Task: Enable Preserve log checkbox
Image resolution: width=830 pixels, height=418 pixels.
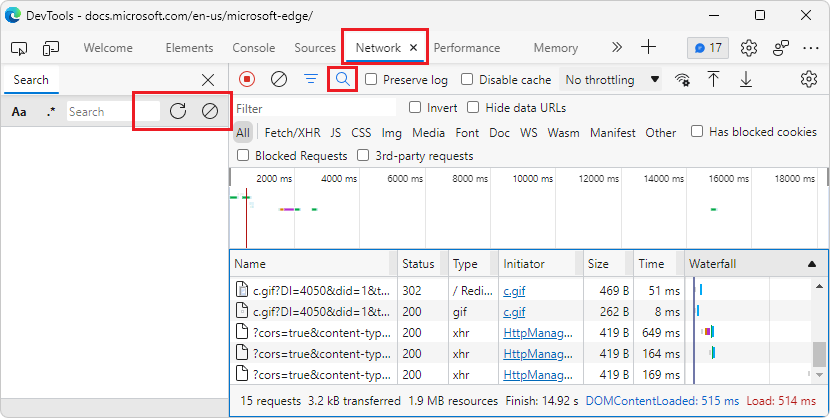Action: [x=372, y=79]
